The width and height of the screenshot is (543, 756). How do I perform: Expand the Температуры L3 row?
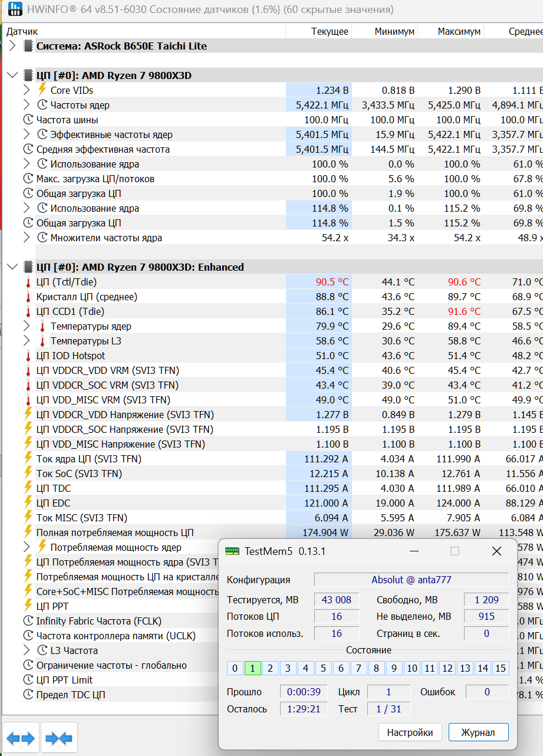(x=26, y=341)
